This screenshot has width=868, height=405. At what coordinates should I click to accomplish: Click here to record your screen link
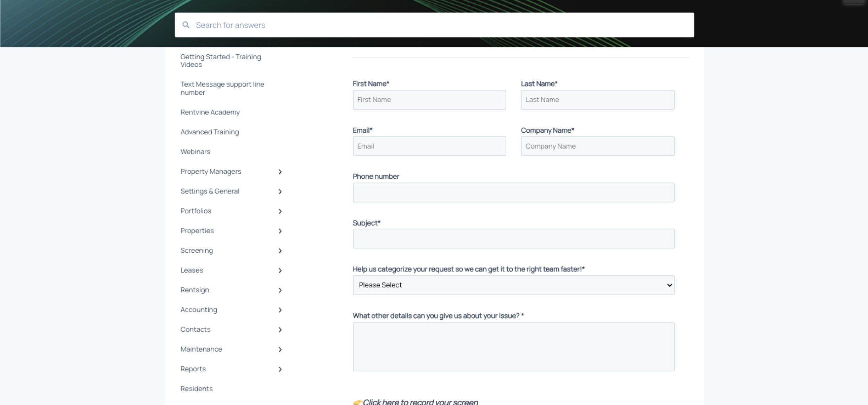(420, 401)
